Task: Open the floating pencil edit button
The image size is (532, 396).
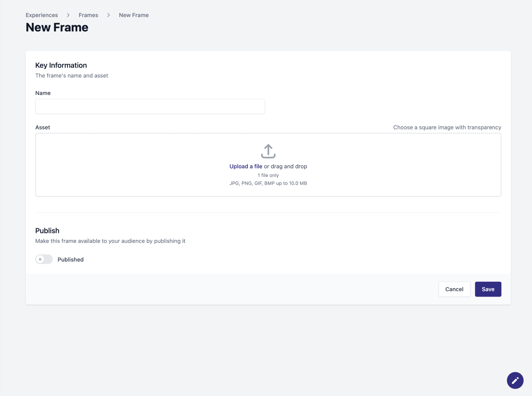Action: 515,380
